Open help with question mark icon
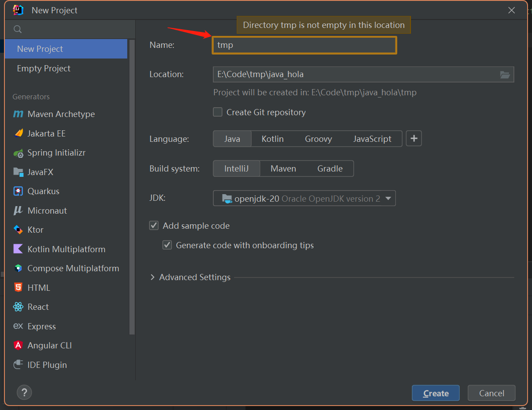Image resolution: width=532 pixels, height=410 pixels. (24, 392)
